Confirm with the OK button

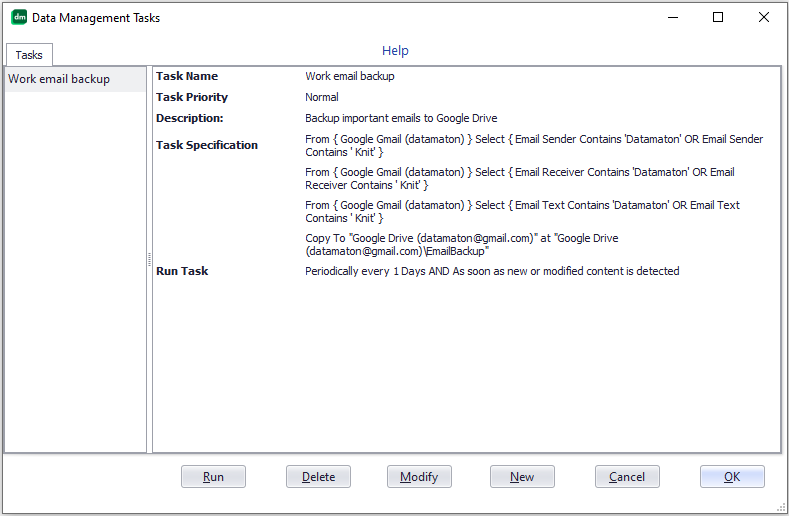(x=732, y=477)
